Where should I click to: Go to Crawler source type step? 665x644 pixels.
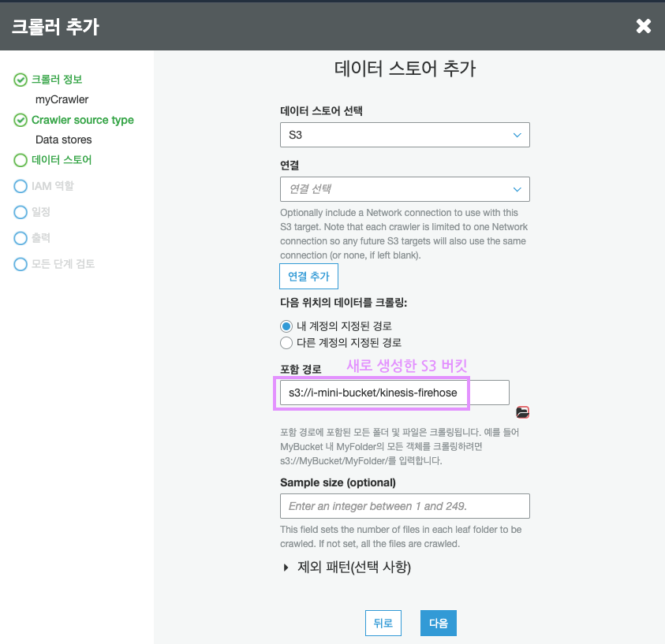83,120
